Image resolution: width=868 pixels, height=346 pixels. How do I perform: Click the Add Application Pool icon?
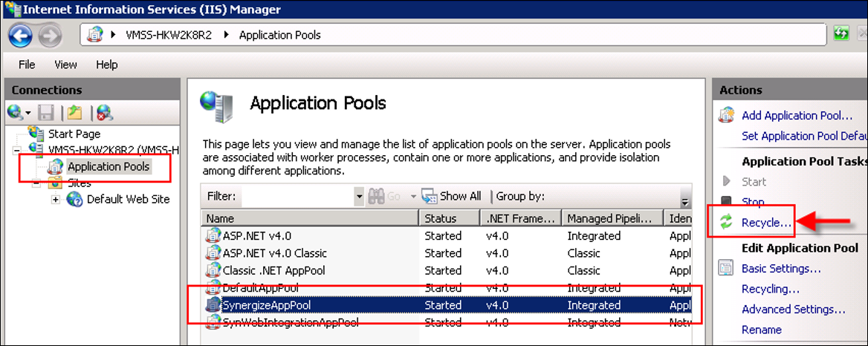coord(726,116)
